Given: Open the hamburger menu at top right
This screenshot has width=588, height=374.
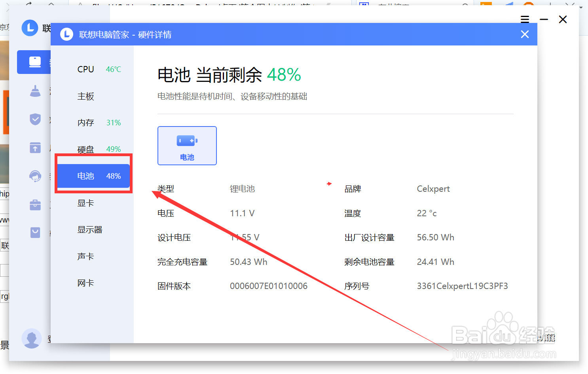Looking at the screenshot, I should click(525, 19).
